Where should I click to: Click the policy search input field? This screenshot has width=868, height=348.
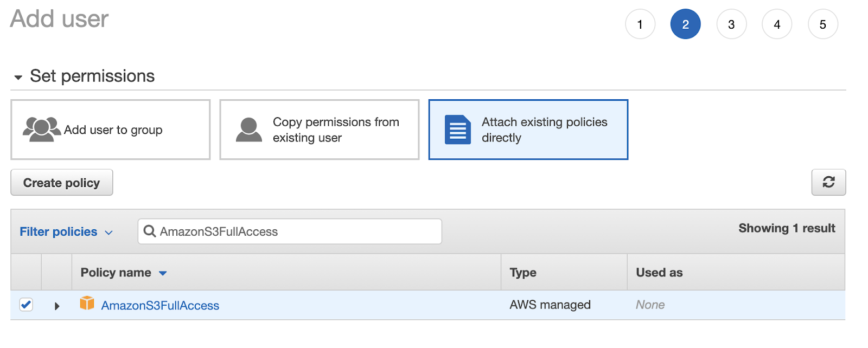pos(290,231)
